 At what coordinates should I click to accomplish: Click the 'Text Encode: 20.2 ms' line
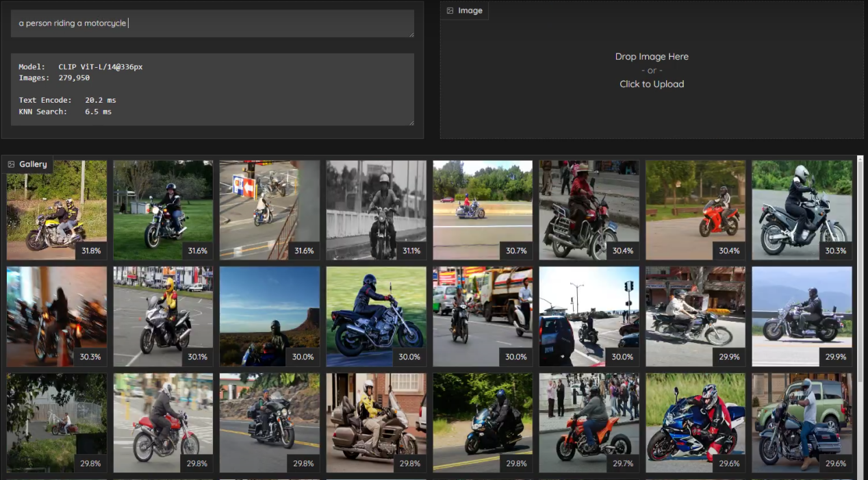(x=67, y=100)
